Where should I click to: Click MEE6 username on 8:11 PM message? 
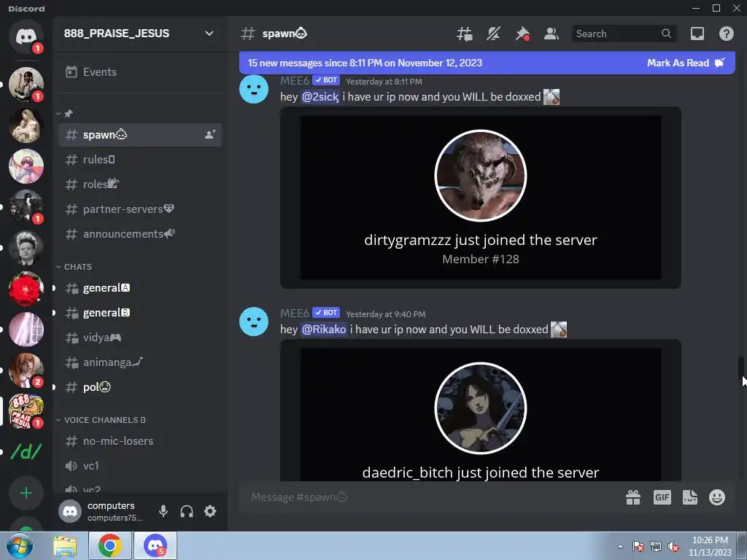click(295, 80)
